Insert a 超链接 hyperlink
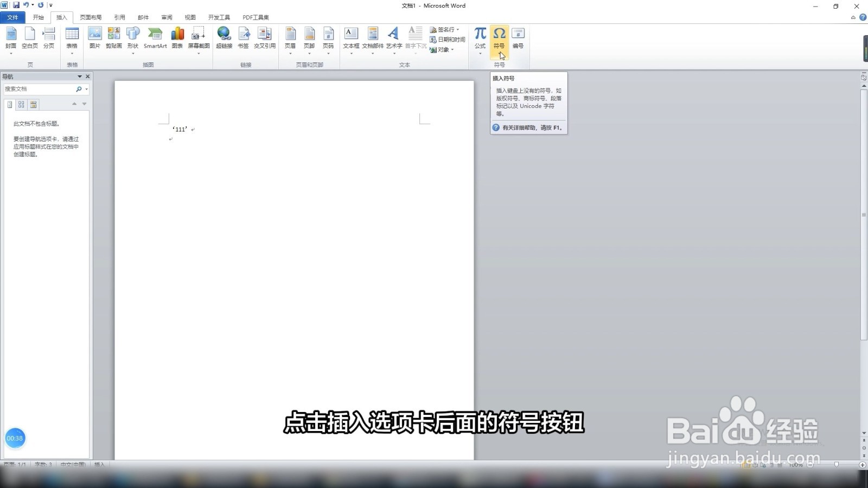This screenshot has height=488, width=868. coord(224,39)
